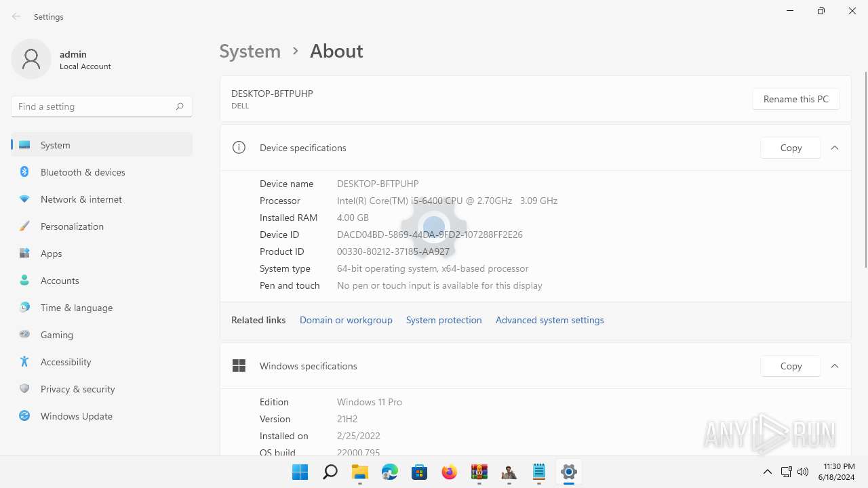
Task: Open the Apps settings page
Action: [x=102, y=253]
